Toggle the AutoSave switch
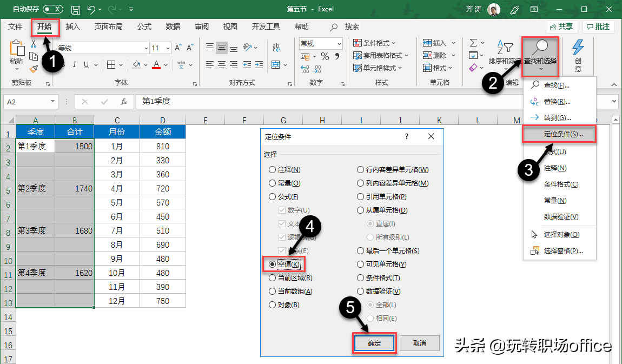This screenshot has width=622, height=364. coord(52,10)
